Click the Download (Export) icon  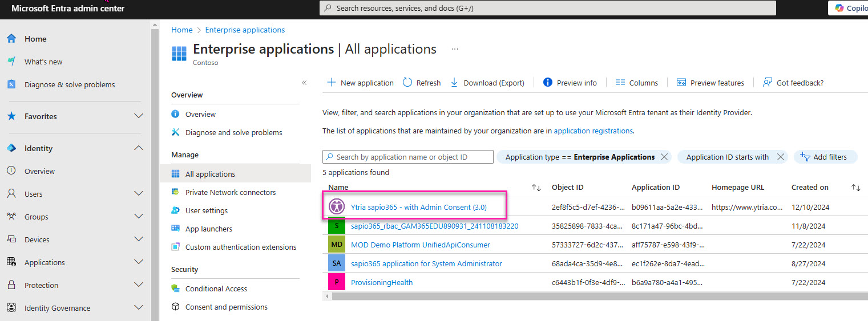[x=455, y=83]
